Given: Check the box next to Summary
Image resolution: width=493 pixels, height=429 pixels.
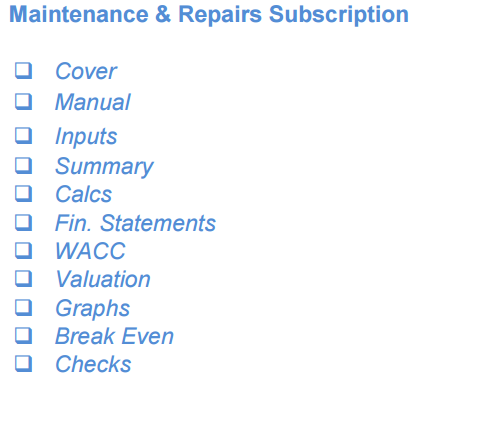Looking at the screenshot, I should pos(24,166).
